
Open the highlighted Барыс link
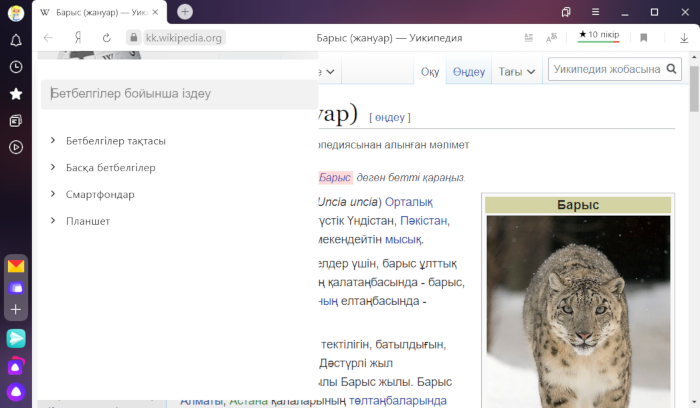pos(335,178)
